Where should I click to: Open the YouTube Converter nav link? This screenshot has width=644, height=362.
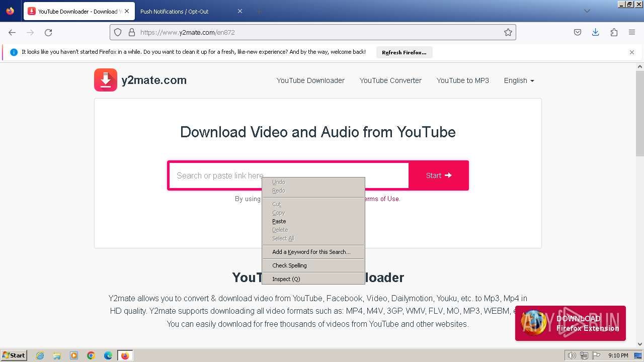click(390, 80)
